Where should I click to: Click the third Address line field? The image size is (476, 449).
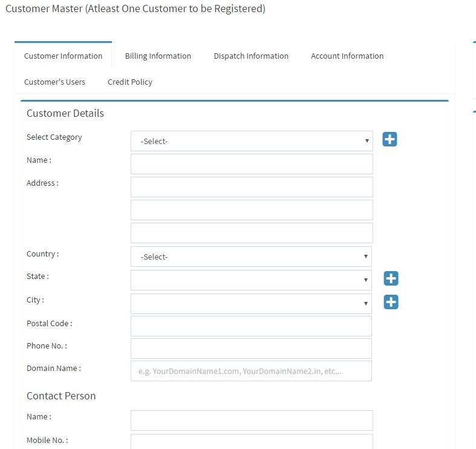tap(252, 233)
